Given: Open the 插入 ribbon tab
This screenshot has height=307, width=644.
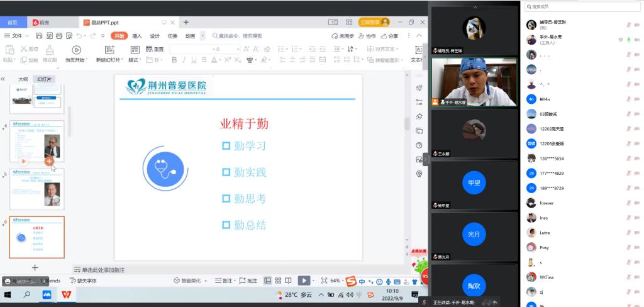Looking at the screenshot, I should click(x=137, y=36).
